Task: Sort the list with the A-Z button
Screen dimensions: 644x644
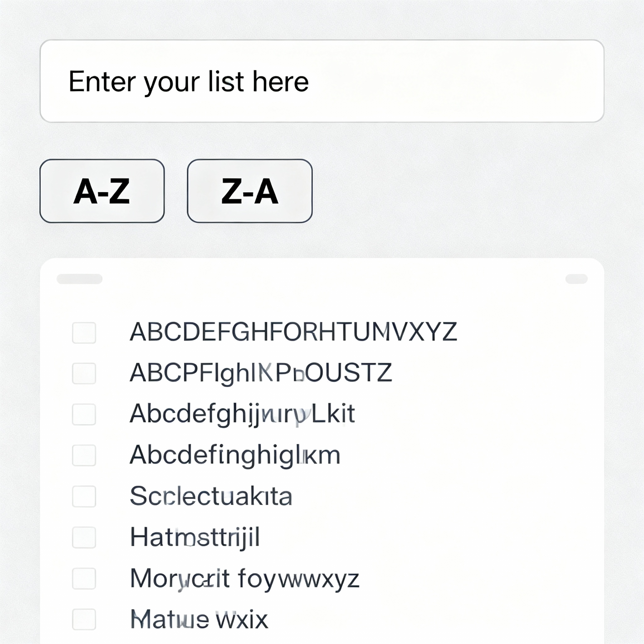Action: [102, 191]
